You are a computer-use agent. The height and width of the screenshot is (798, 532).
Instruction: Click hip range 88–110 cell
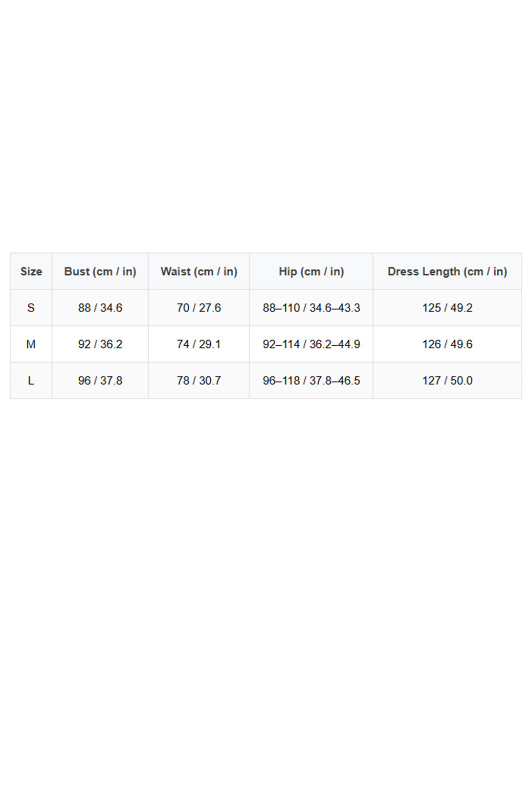[311, 308]
